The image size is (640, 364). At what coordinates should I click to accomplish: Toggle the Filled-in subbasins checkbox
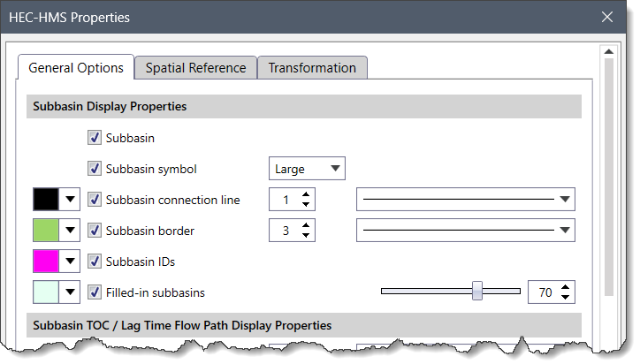click(95, 292)
